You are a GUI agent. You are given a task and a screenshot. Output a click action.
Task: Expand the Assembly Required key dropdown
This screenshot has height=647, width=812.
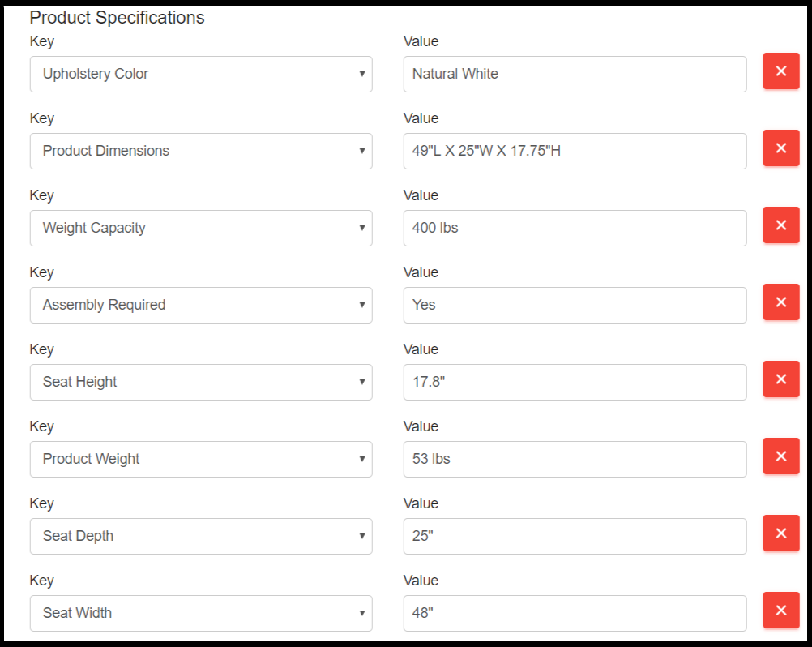click(x=201, y=305)
